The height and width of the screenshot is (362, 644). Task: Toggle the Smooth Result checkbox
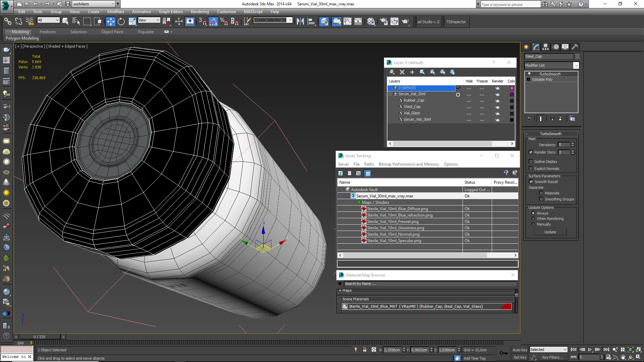tap(531, 181)
